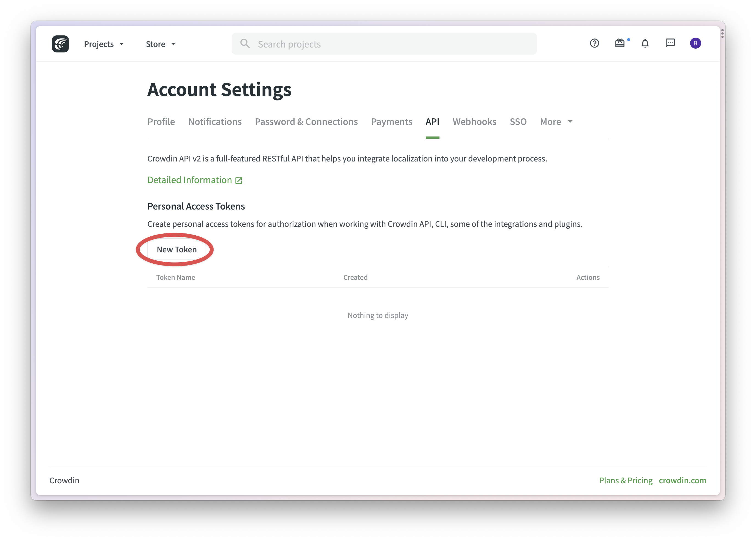Expand the More tabs dropdown
The height and width of the screenshot is (541, 756).
(x=556, y=122)
